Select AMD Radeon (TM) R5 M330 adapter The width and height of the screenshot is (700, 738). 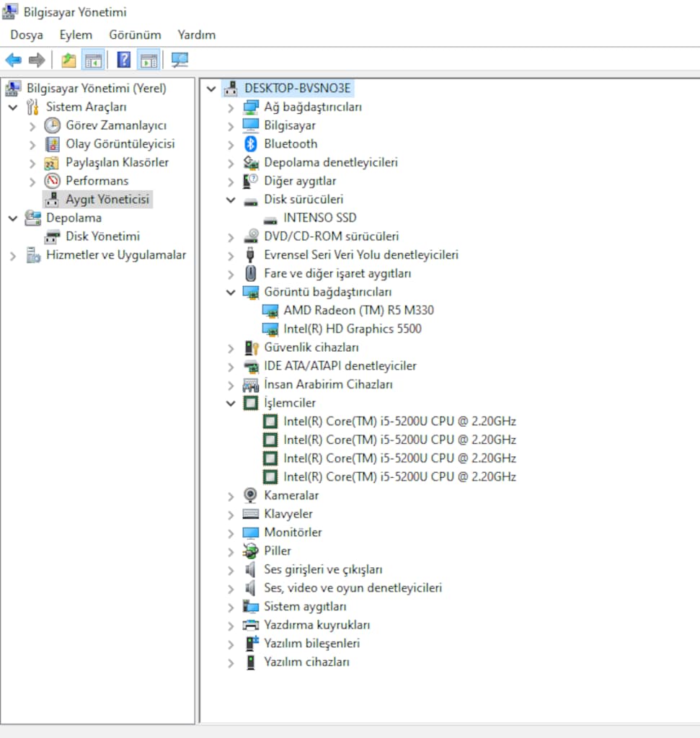(x=359, y=311)
